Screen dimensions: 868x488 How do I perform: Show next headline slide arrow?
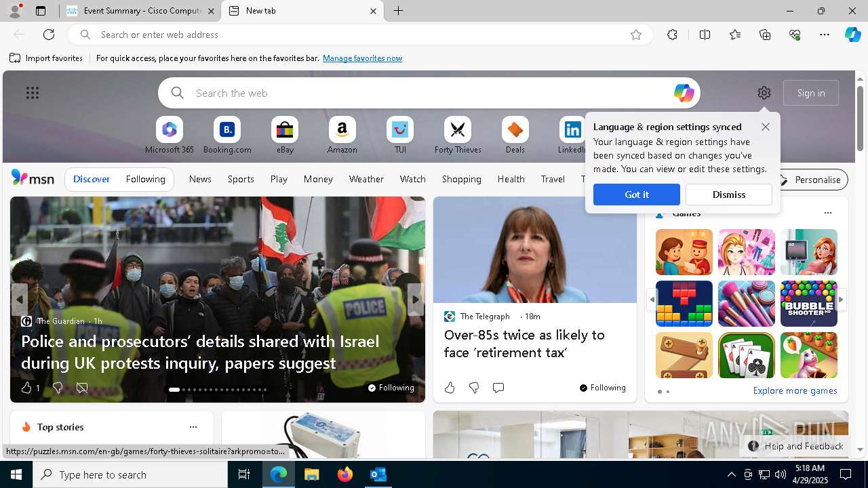point(415,299)
